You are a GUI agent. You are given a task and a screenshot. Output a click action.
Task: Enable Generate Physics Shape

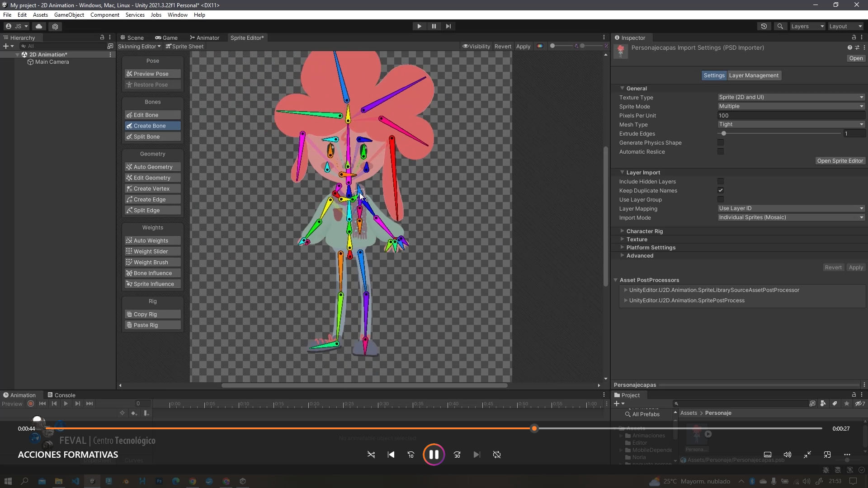tap(721, 142)
